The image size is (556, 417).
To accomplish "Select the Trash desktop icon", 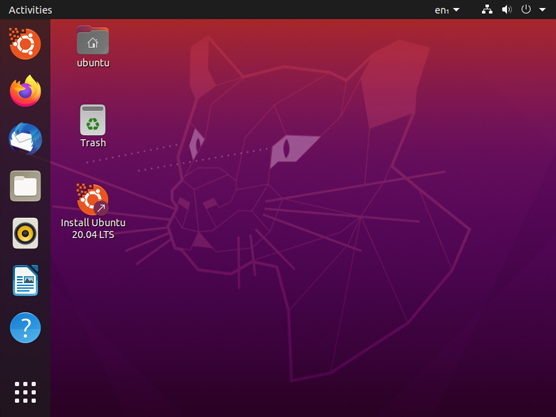I will pos(93,120).
